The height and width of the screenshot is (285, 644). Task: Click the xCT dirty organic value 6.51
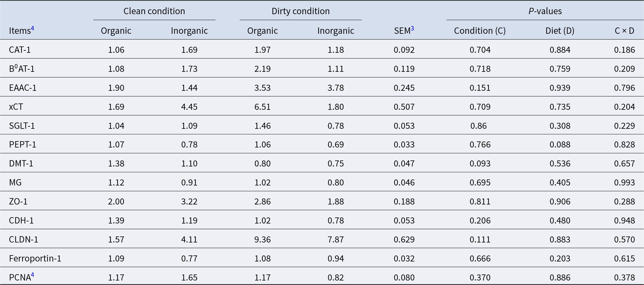[x=262, y=107]
